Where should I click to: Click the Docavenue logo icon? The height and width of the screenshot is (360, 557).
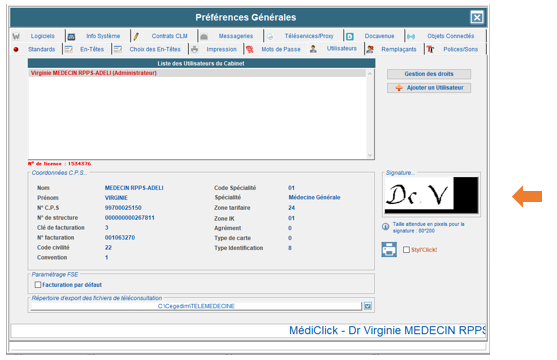[350, 36]
